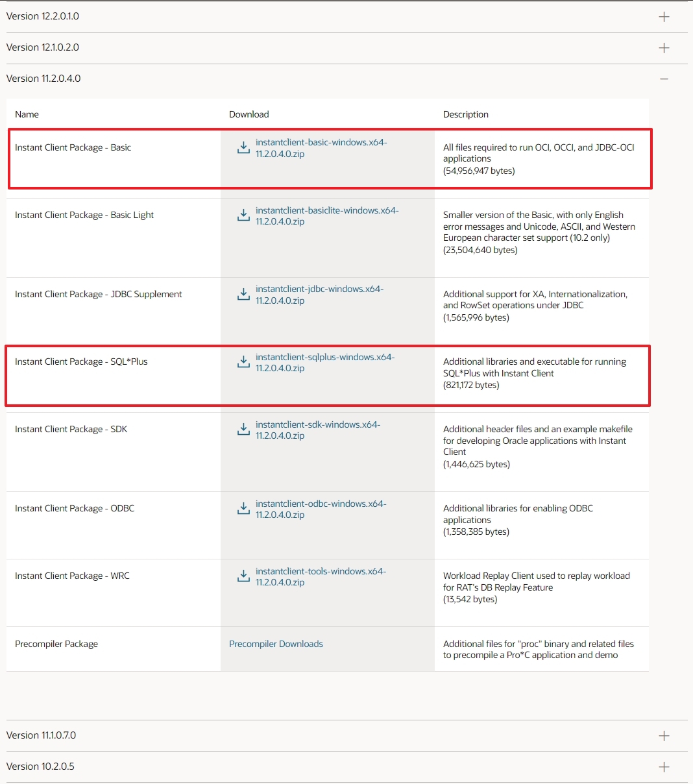Click the download icon for SDK package
This screenshot has height=784, width=693.
coord(243,429)
